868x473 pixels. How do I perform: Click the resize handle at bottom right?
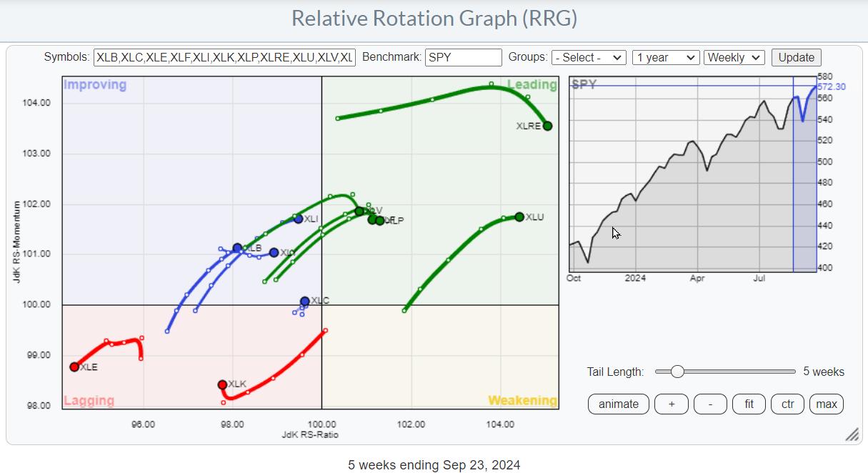pyautogui.click(x=852, y=434)
